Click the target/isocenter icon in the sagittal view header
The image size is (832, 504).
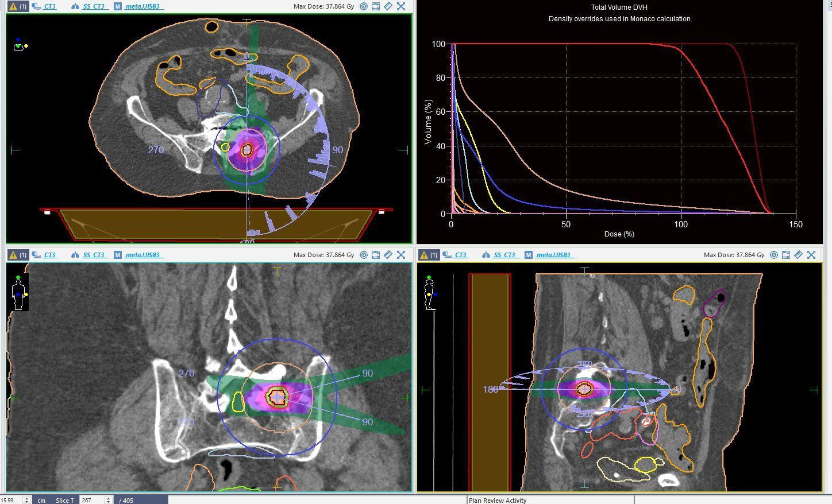coord(774,255)
